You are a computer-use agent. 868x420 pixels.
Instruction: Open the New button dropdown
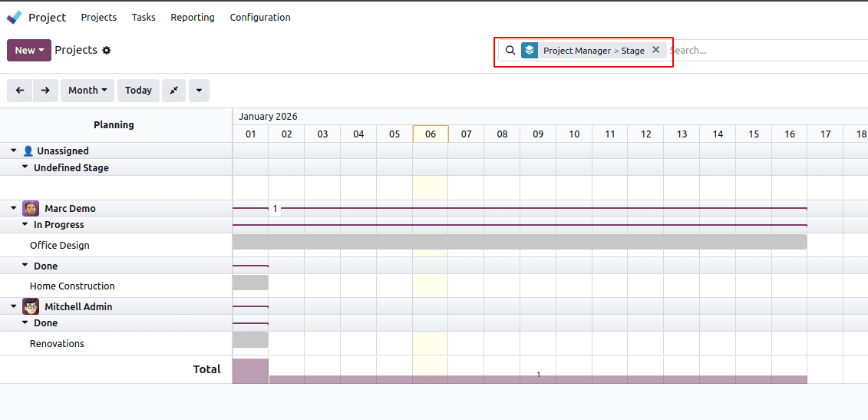click(x=29, y=51)
